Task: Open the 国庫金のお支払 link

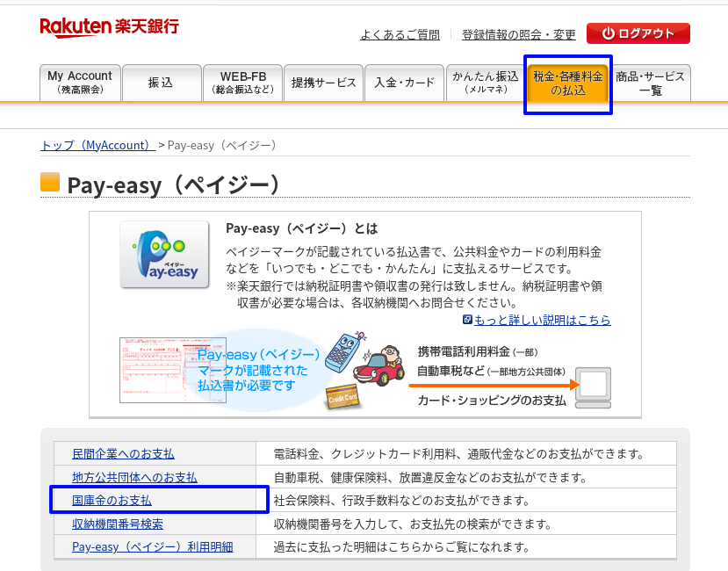Action: coord(112,500)
